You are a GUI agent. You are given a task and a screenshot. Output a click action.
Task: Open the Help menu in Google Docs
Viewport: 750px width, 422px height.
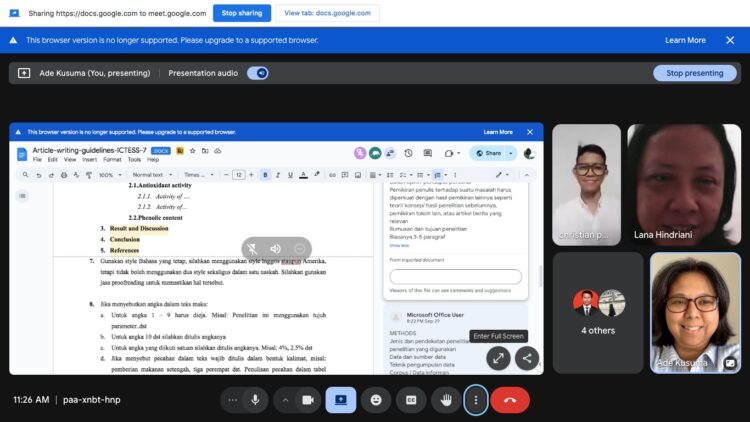point(153,160)
